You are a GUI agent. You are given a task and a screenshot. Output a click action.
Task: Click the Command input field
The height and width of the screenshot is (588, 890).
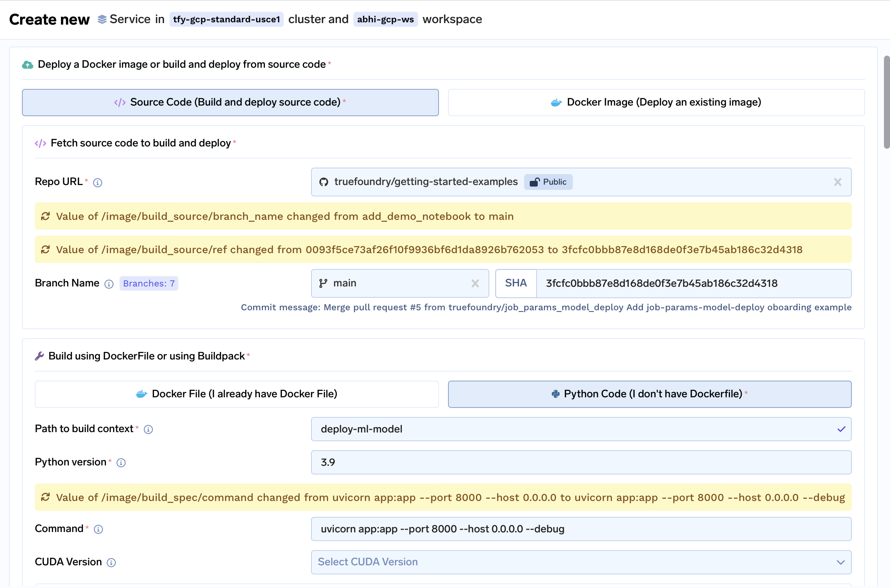(581, 529)
